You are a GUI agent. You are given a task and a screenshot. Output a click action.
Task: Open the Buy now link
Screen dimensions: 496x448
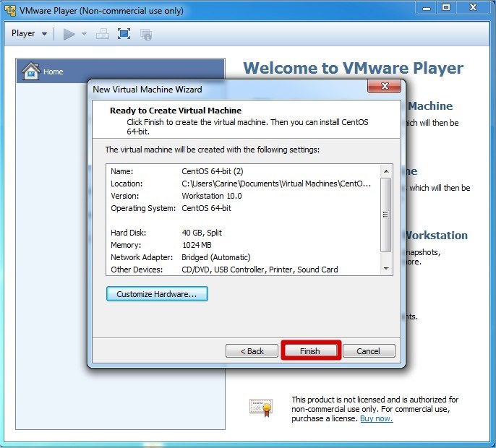pos(376,418)
